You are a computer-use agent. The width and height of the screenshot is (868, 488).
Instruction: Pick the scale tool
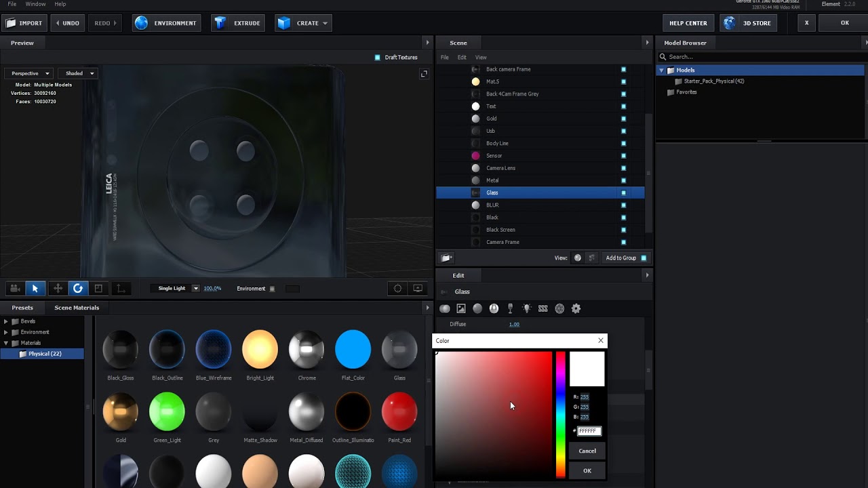(x=98, y=289)
